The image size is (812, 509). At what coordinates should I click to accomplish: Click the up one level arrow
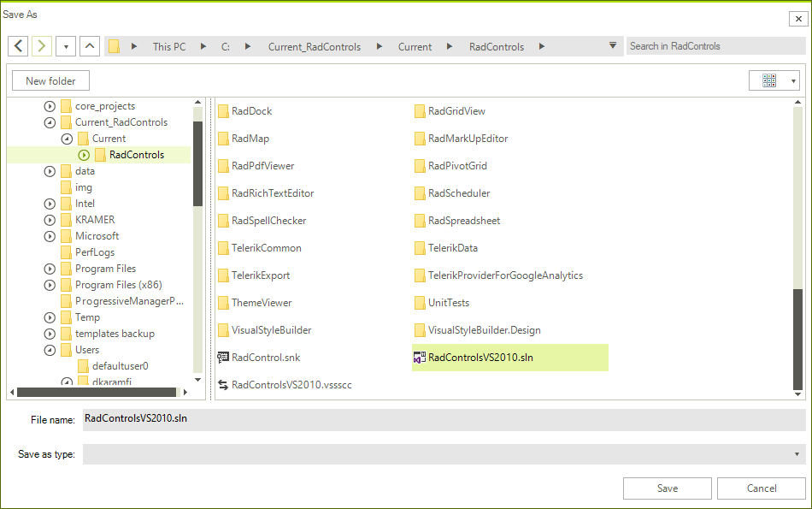coord(89,46)
